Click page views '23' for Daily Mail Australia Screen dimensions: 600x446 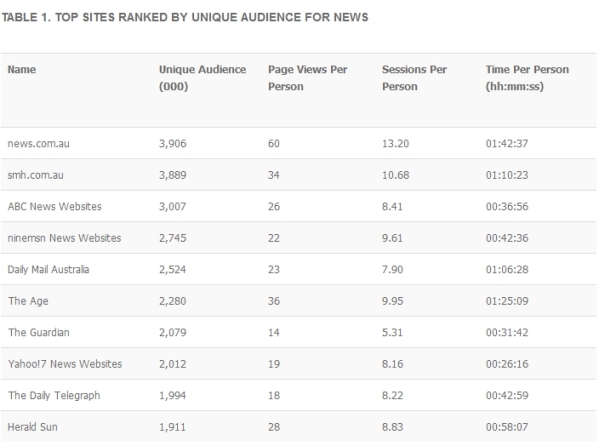click(x=274, y=270)
